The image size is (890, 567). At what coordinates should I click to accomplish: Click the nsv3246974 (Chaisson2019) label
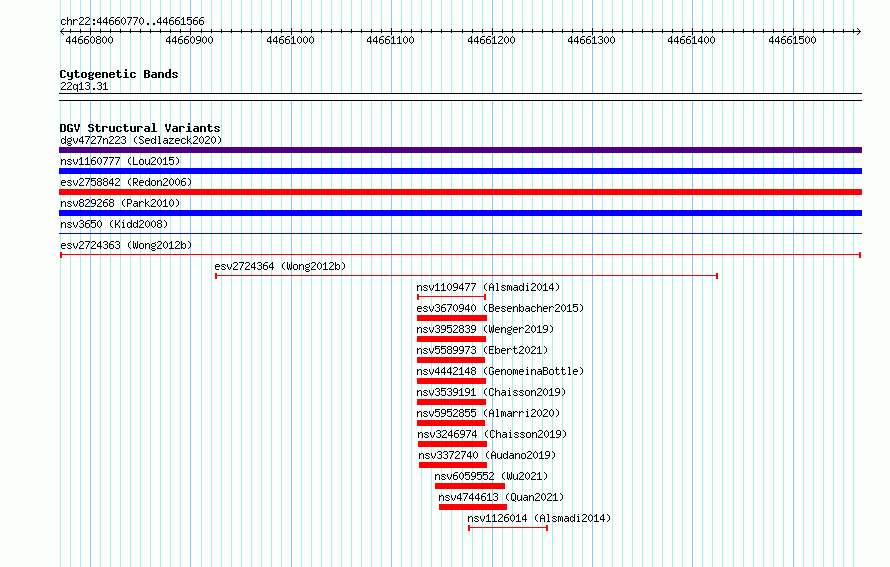click(x=492, y=434)
